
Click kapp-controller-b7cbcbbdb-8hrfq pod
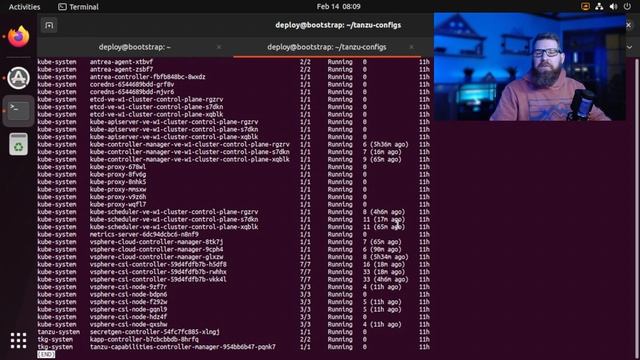pyautogui.click(x=144, y=340)
